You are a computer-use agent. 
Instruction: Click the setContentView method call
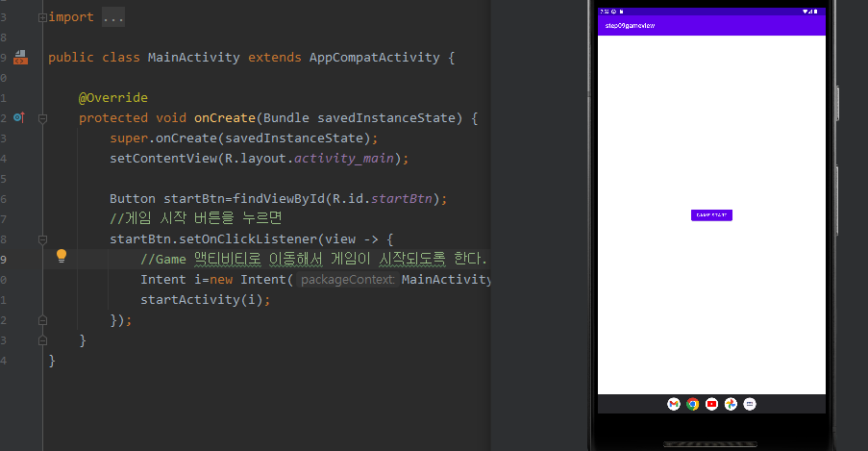[x=163, y=159]
